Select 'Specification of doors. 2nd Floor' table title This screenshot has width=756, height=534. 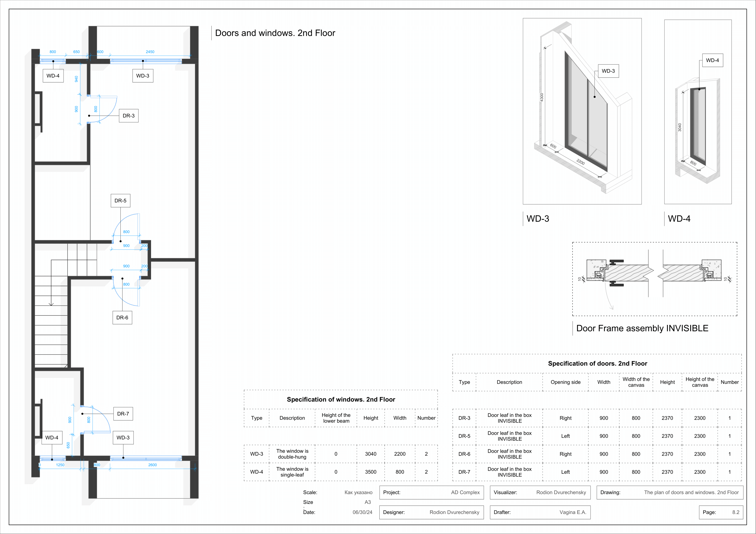[597, 363]
